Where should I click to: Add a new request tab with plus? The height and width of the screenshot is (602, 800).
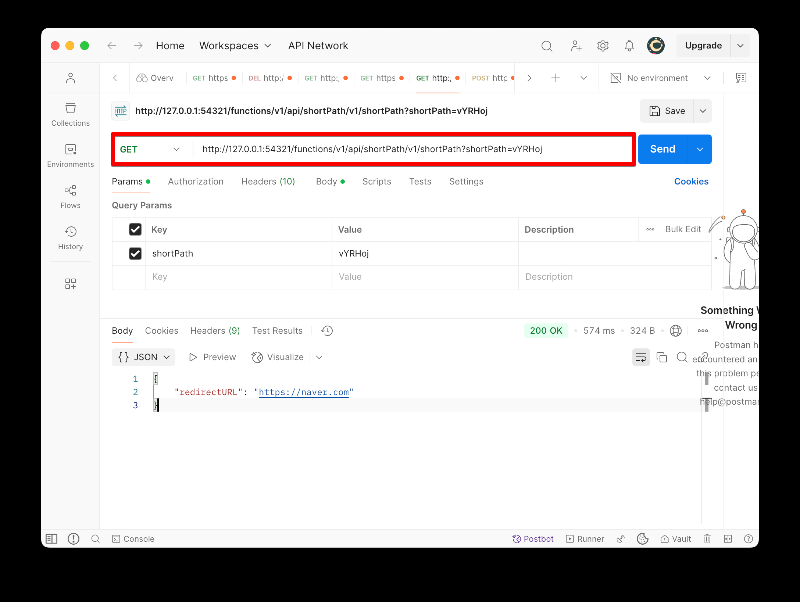point(556,78)
